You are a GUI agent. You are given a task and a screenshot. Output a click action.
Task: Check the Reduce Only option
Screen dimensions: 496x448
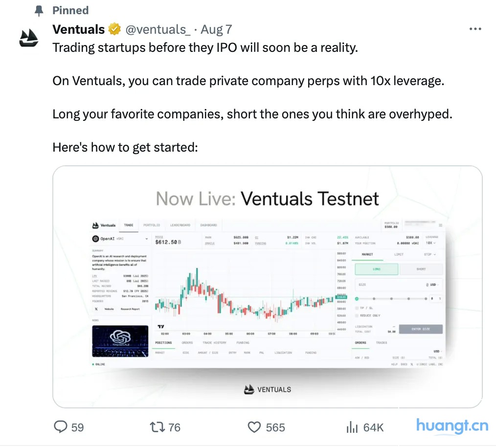tap(357, 315)
